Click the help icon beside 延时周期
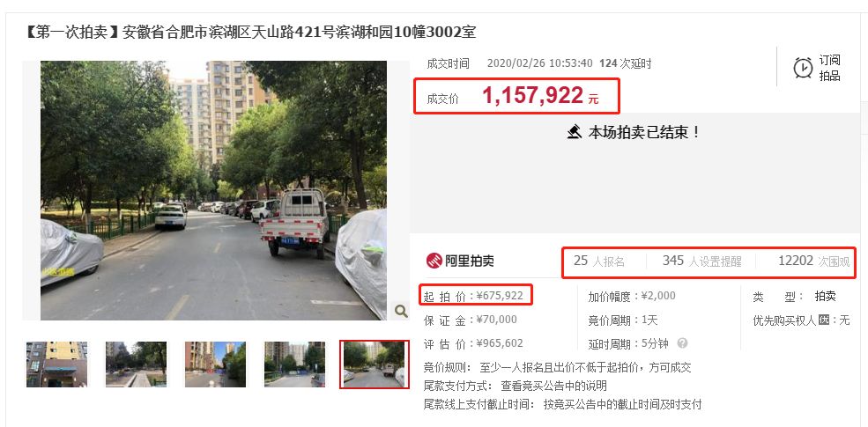The image size is (868, 427). click(x=683, y=343)
